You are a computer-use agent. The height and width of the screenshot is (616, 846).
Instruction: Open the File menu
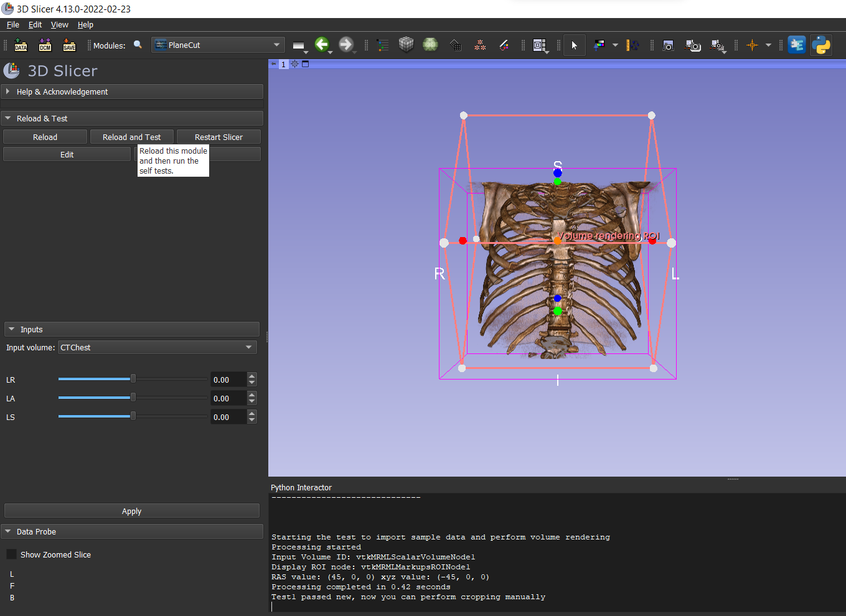(x=12, y=25)
